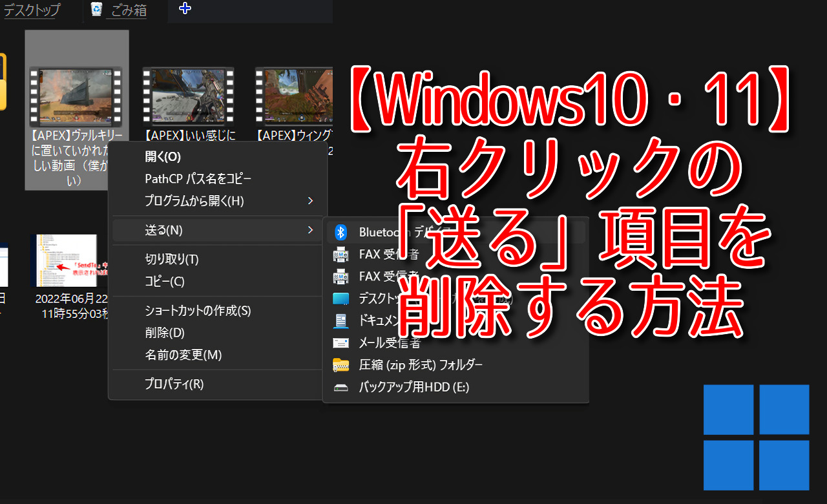This screenshot has width=827, height=504.
Task: Choose Bluetooth device in the Send to submenu
Action: pos(455,233)
